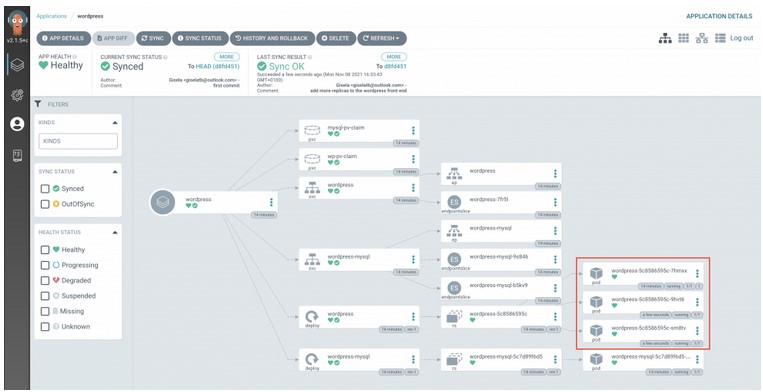Click the Sync button
Screen dimensions: 763x392
153,38
